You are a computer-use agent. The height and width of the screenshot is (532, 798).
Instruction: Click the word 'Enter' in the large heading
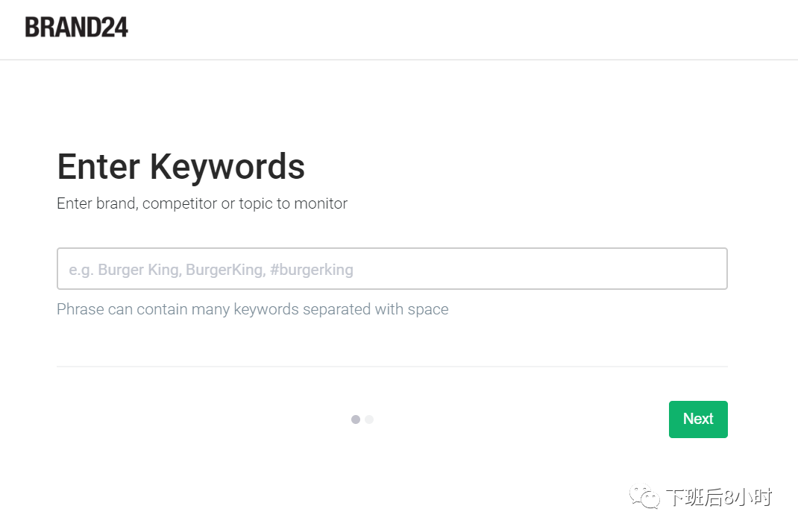(x=98, y=167)
